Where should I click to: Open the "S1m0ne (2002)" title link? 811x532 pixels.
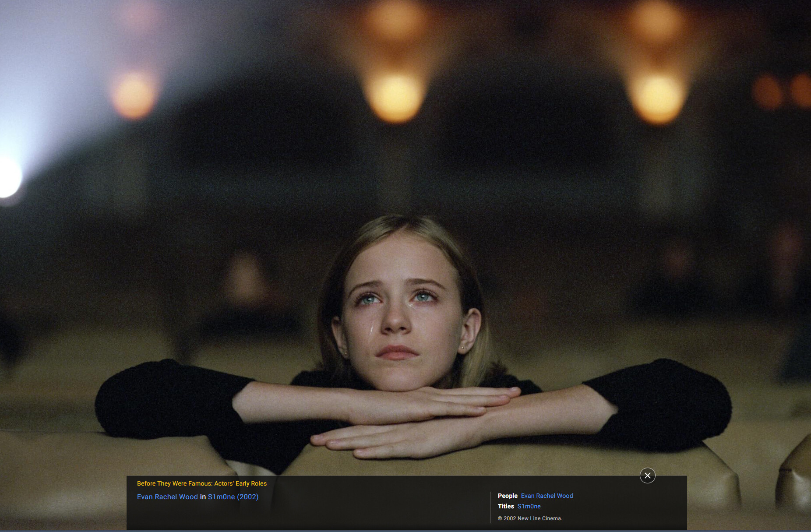point(233,497)
